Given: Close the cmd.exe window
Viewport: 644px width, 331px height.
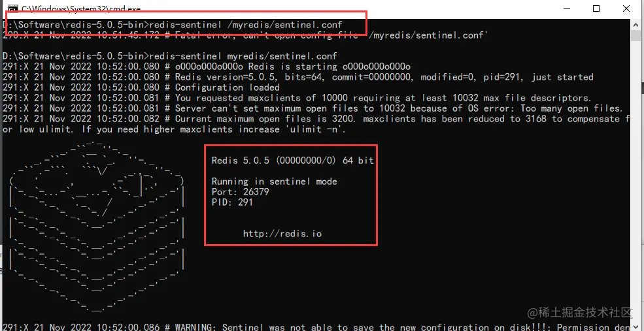Looking at the screenshot, I should tap(626, 8).
